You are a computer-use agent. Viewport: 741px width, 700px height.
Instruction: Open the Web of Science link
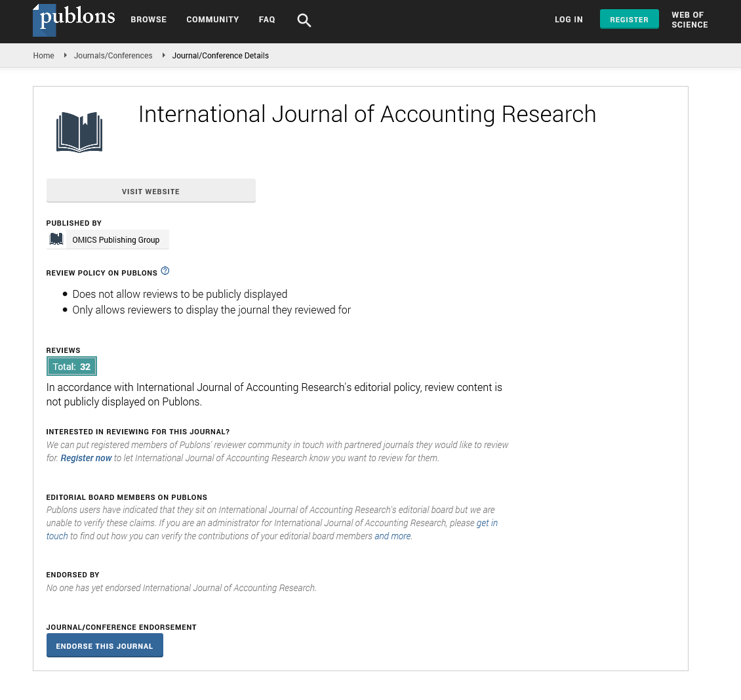point(689,20)
